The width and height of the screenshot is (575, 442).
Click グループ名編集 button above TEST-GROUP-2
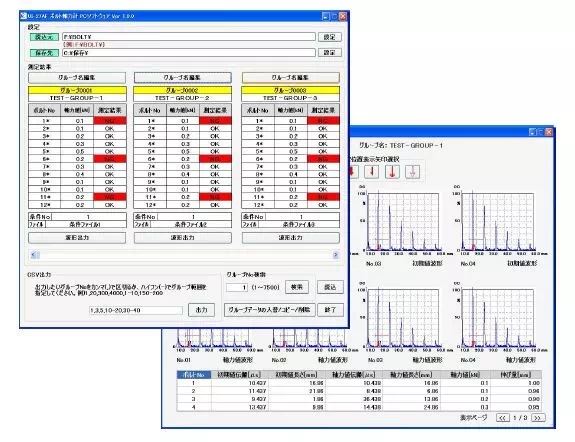coord(183,77)
